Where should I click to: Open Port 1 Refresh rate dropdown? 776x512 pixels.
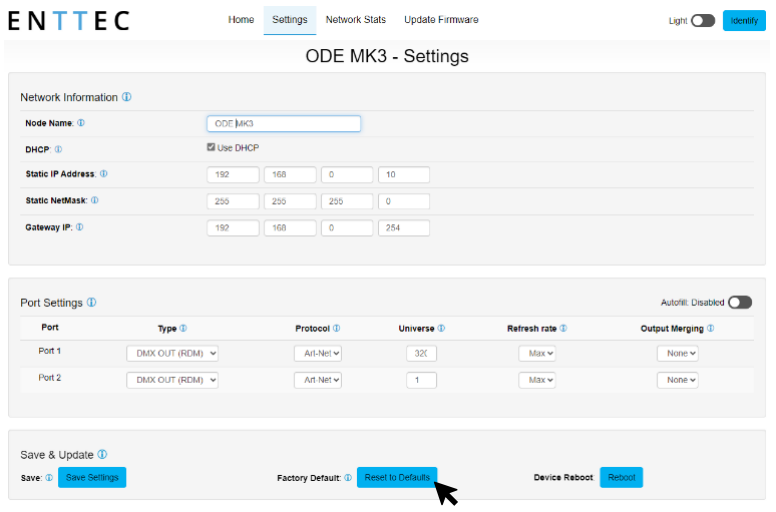pyautogui.click(x=537, y=353)
